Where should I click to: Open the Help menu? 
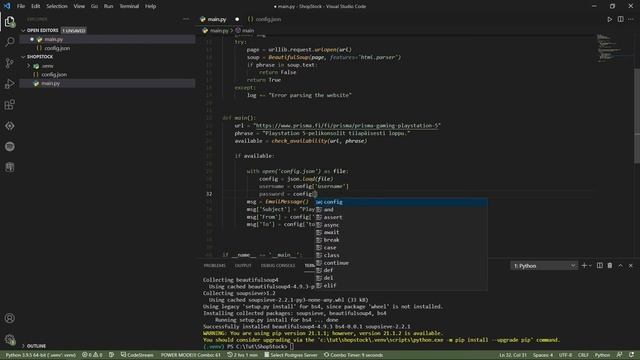point(151,6)
